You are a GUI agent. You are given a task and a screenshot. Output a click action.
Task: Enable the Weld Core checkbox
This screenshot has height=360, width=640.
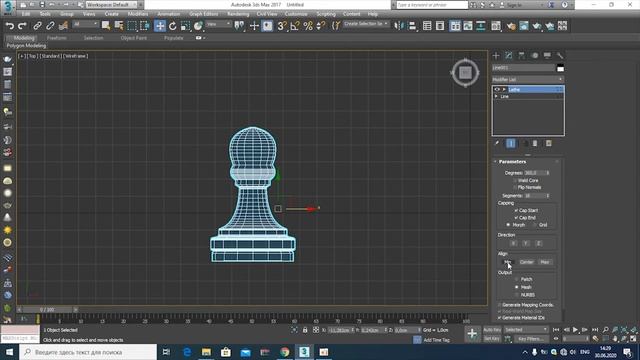(x=516, y=180)
